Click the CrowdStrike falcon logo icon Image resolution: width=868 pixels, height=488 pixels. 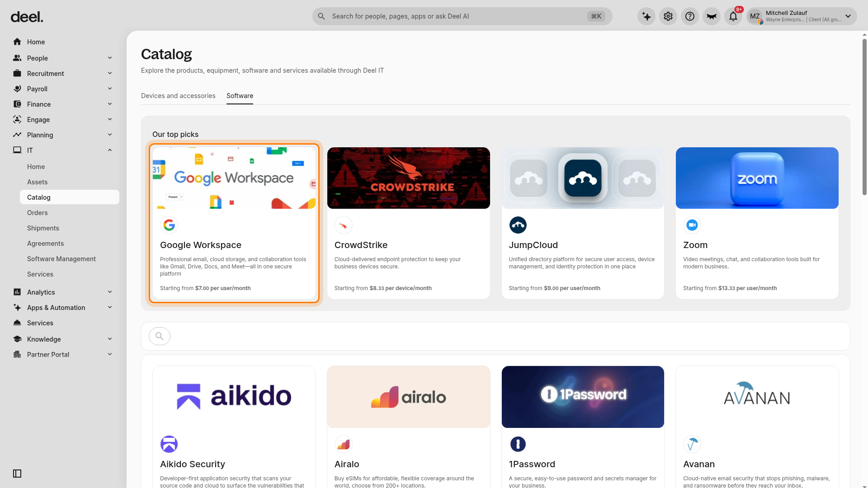pos(344,225)
